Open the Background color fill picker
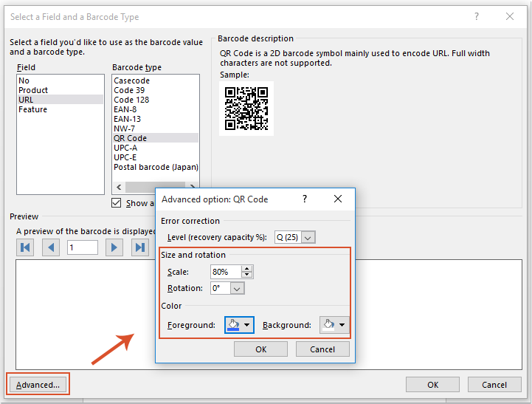The image size is (532, 404). tap(334, 325)
